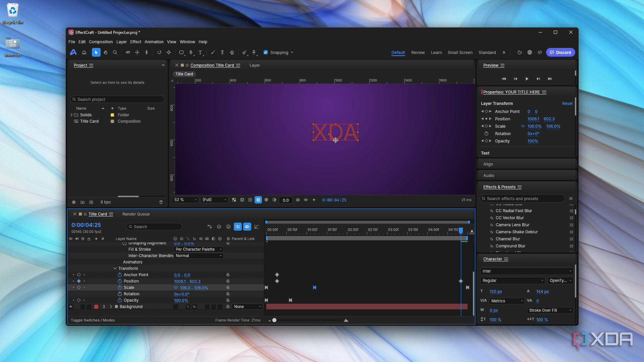The width and height of the screenshot is (644, 362).
Task: Toggle Opacity stopwatch keyframing
Action: [120, 300]
